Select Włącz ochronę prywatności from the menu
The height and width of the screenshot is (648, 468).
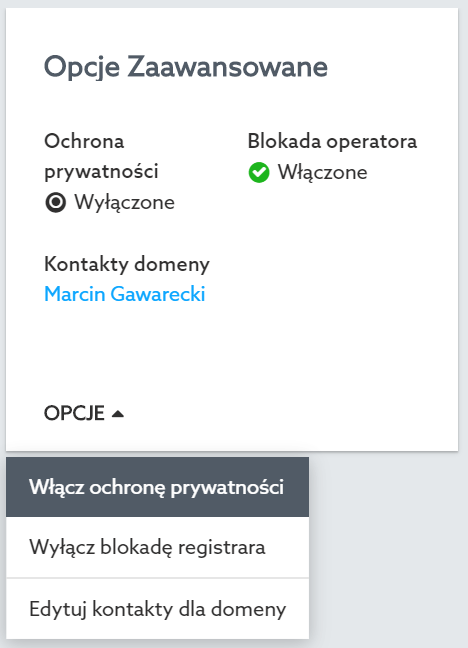(x=158, y=487)
